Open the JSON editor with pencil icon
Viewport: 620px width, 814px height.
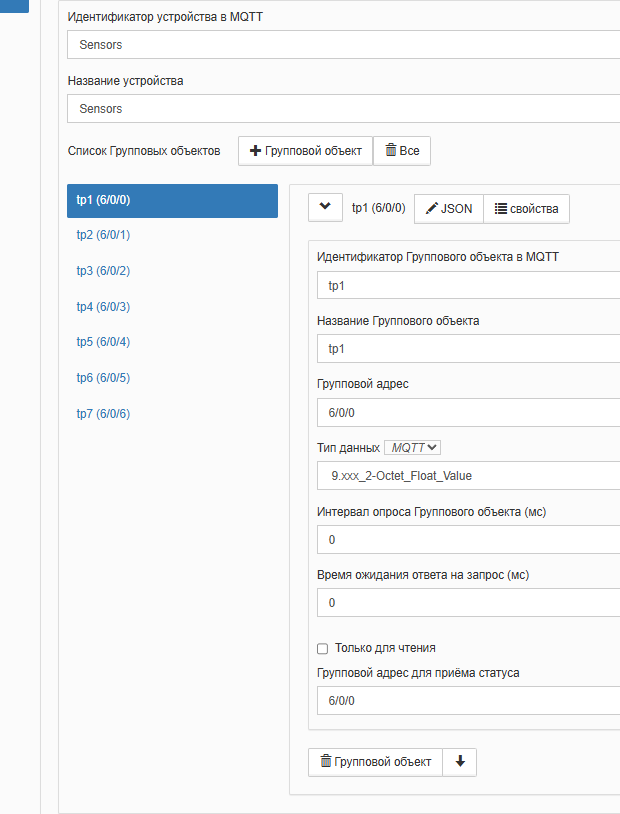[448, 208]
